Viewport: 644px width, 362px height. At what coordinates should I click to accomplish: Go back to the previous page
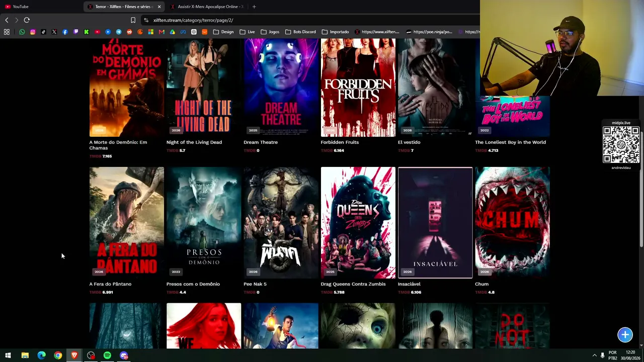tap(7, 20)
